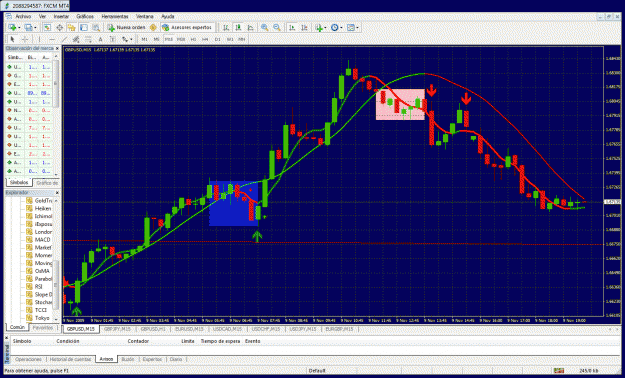Expand the Periods dropdown arrow
Image resolution: width=625 pixels, height=378 pixels.
click(341, 28)
